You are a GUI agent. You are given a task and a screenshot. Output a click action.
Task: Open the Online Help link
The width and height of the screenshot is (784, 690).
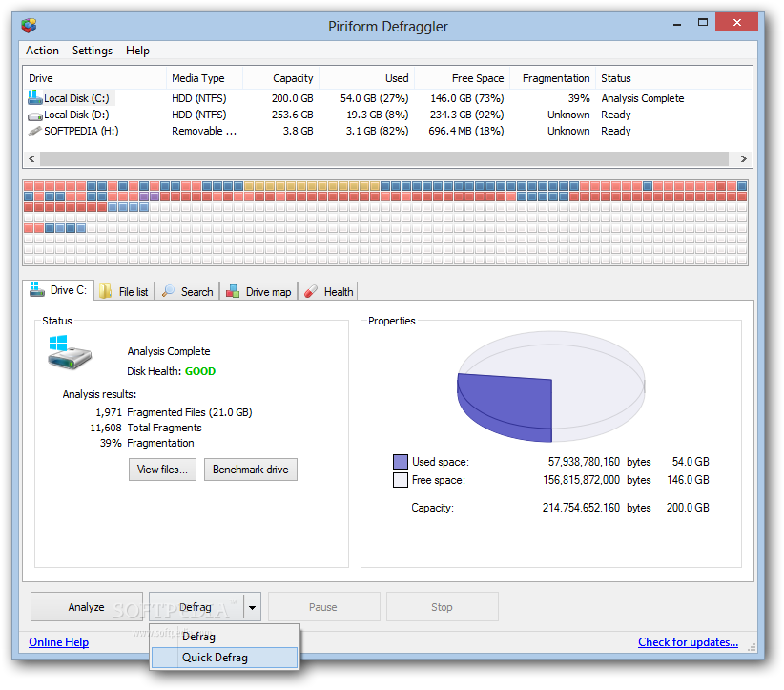point(59,642)
